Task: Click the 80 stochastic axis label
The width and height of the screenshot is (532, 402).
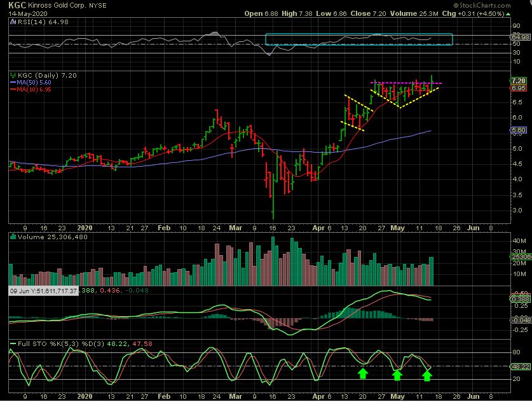Action: click(x=516, y=352)
